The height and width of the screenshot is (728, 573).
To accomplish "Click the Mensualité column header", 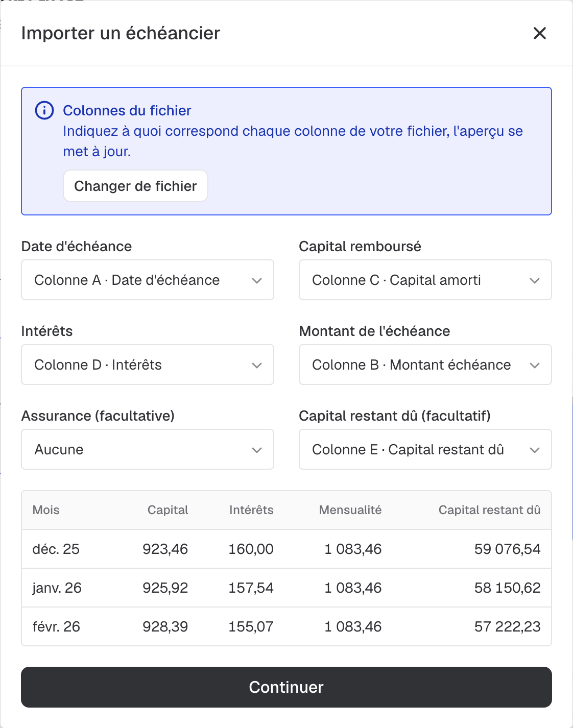I will [350, 510].
